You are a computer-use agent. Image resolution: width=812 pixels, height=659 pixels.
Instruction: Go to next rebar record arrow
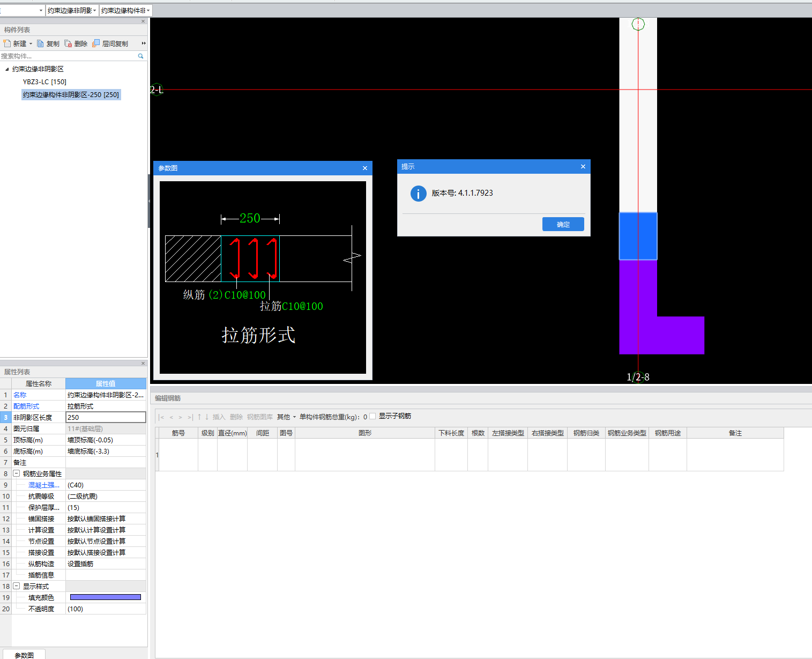(x=181, y=417)
